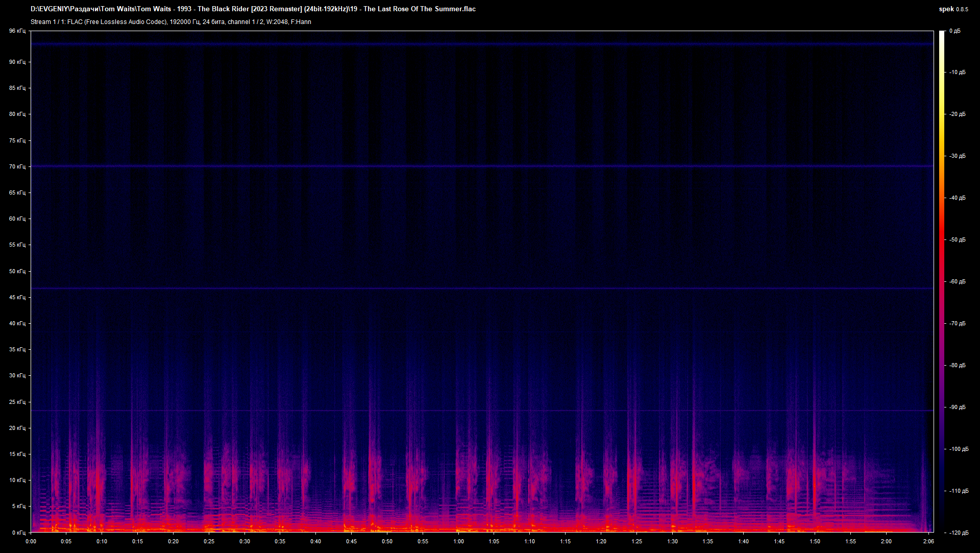Click the 45 кГц frequency axis label
The image size is (980, 553).
click(17, 297)
